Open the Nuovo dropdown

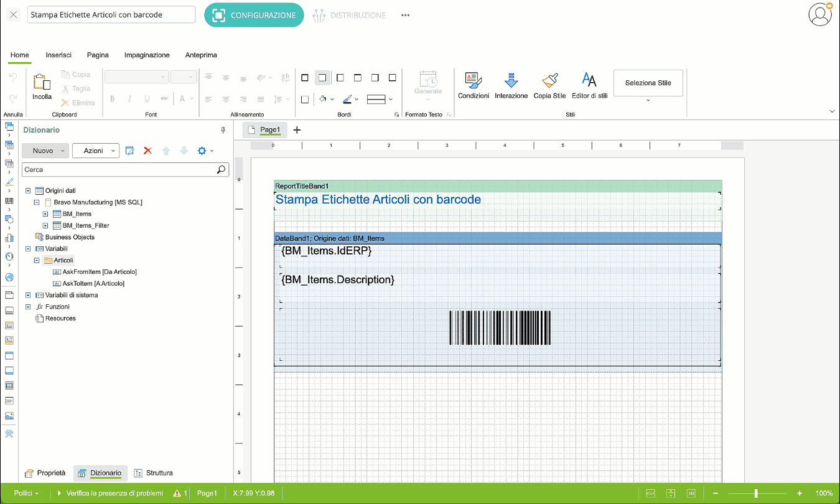coord(45,151)
